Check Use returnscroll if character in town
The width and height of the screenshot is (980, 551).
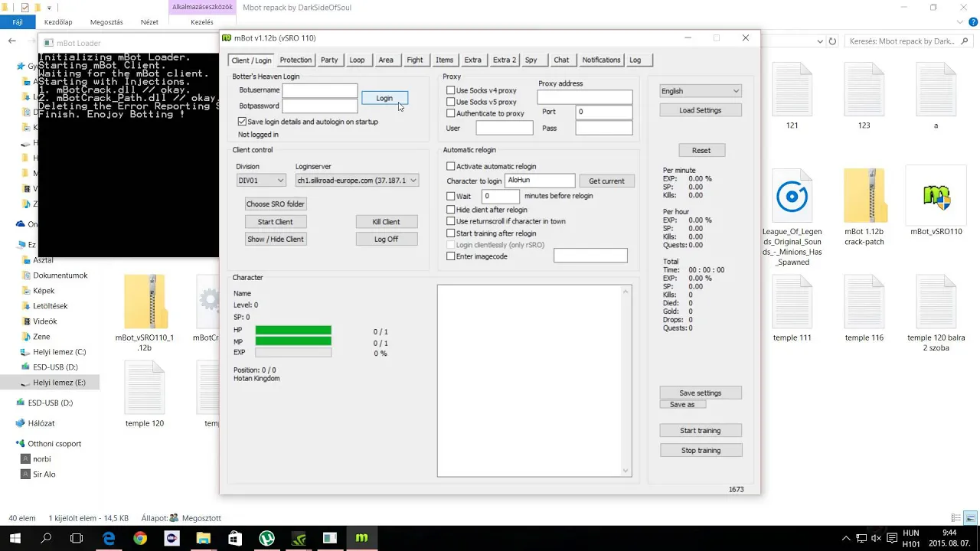[451, 221]
